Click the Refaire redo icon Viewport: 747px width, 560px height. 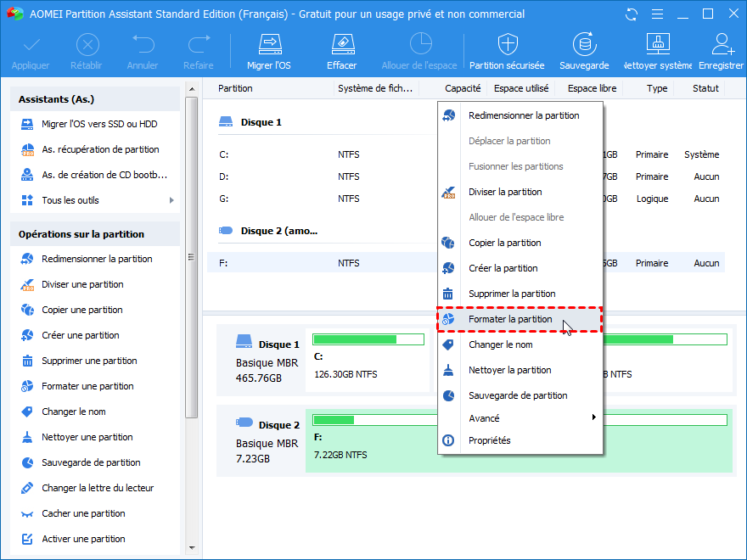coord(199,45)
